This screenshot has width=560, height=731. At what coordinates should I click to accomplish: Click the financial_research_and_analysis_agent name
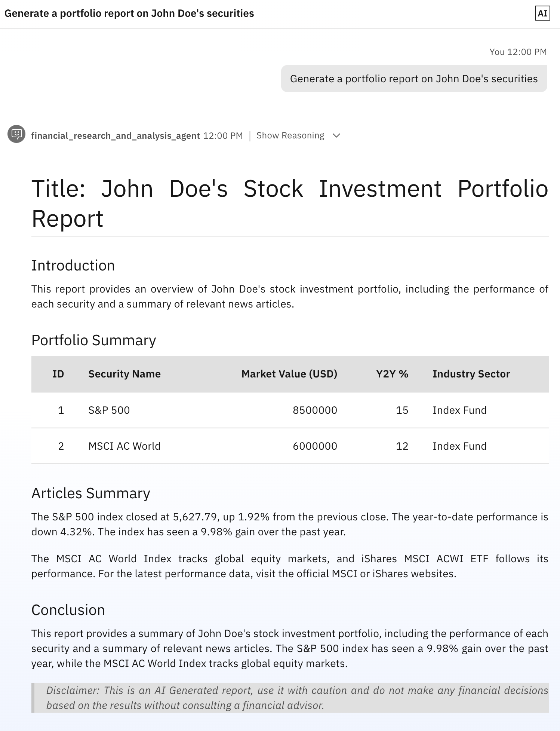click(x=116, y=135)
